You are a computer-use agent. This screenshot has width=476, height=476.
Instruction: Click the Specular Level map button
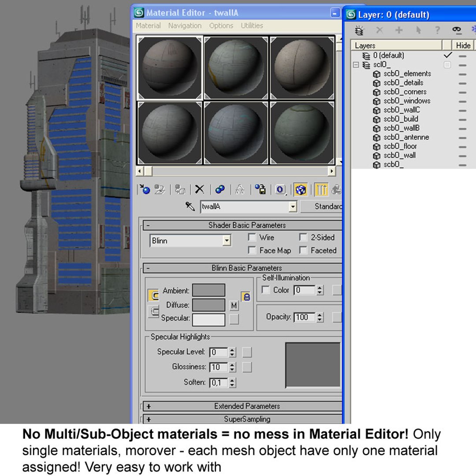tap(247, 352)
